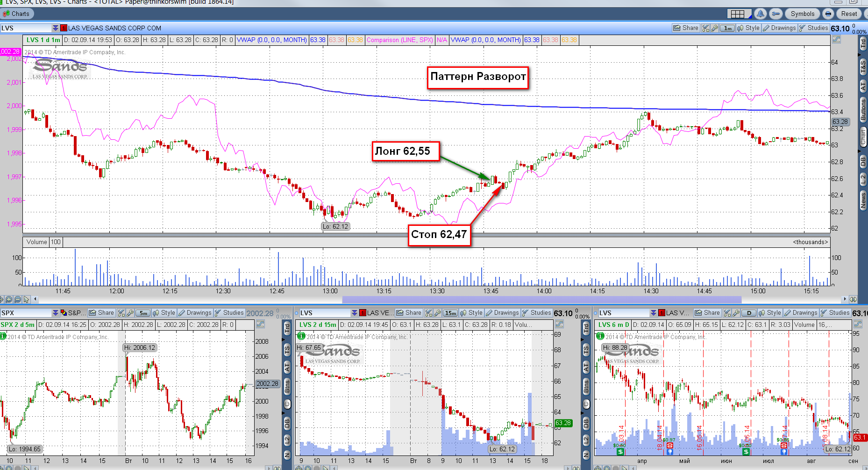Click the flask quick study icon on main chart
Screen dimensions: 868x470
[705, 28]
